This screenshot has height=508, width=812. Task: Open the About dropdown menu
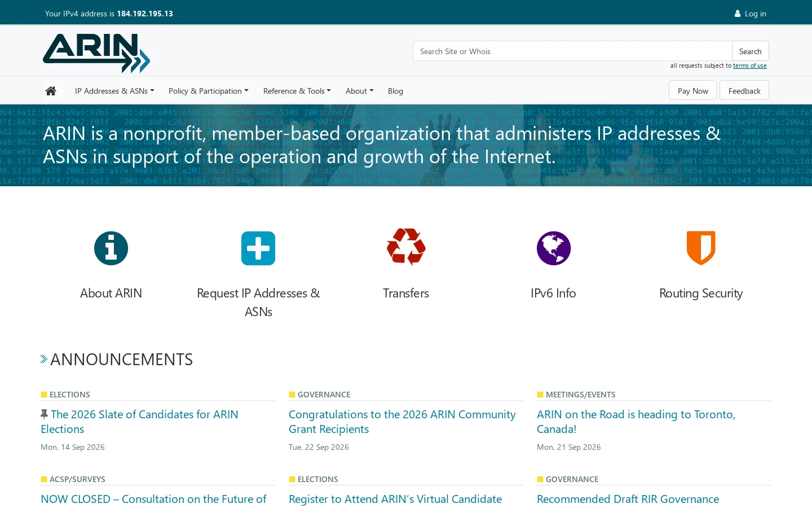tap(360, 91)
